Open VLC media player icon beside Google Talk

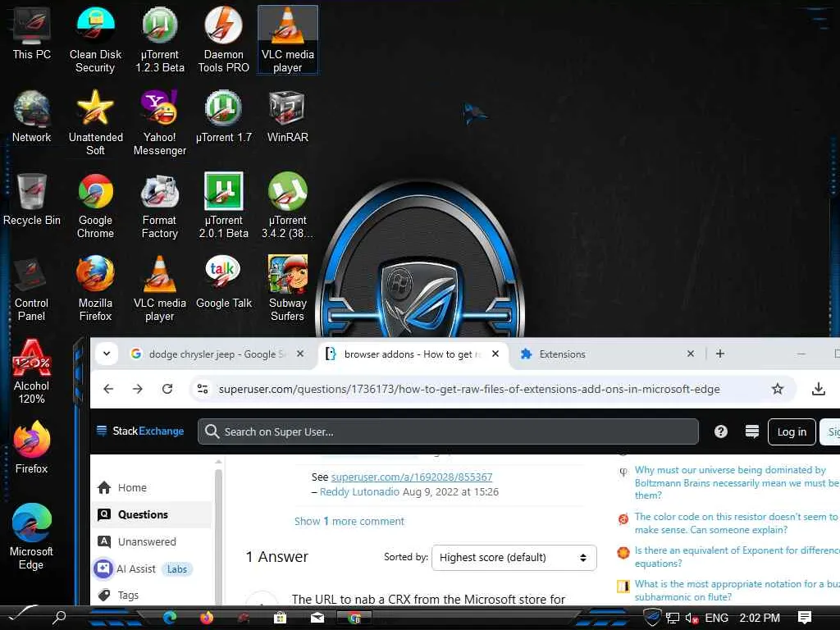click(x=160, y=290)
